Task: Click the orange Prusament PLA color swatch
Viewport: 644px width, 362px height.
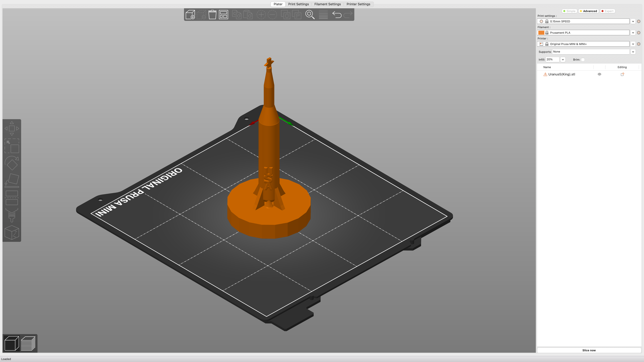Action: coord(541,33)
